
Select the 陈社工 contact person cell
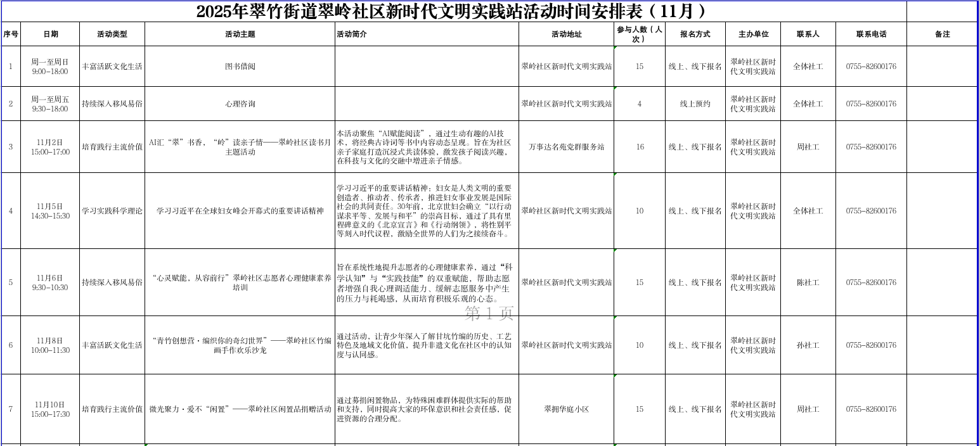click(808, 283)
